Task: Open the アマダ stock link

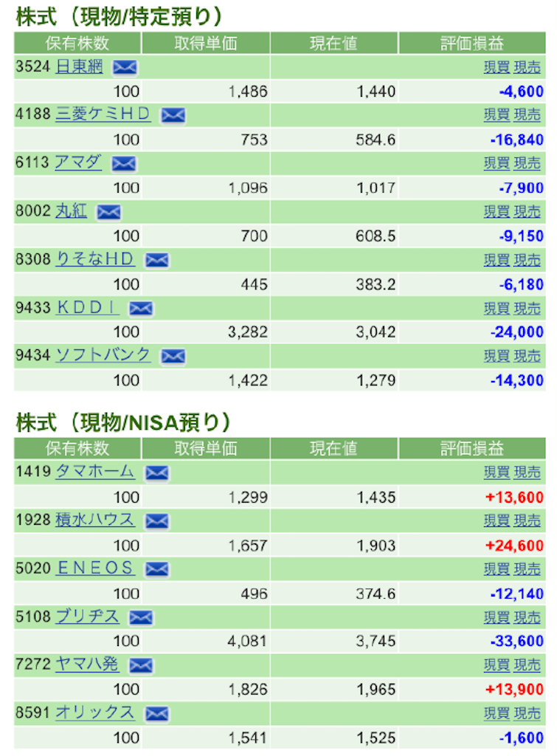Action: 78,162
